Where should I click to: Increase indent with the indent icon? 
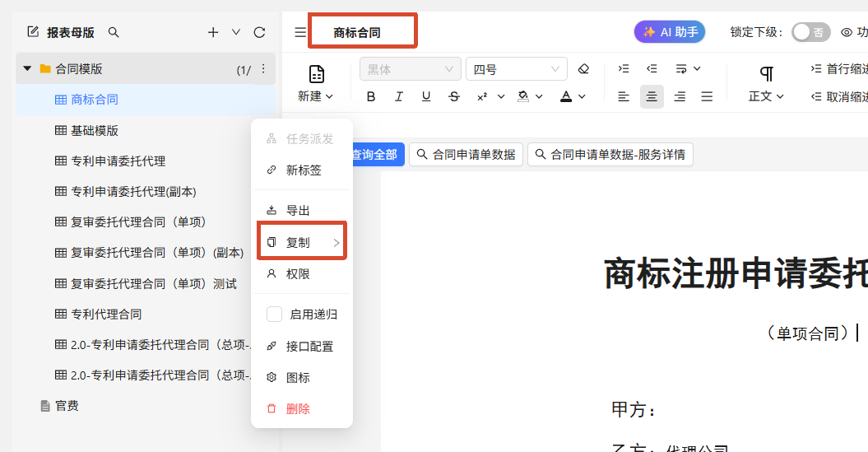click(x=624, y=68)
